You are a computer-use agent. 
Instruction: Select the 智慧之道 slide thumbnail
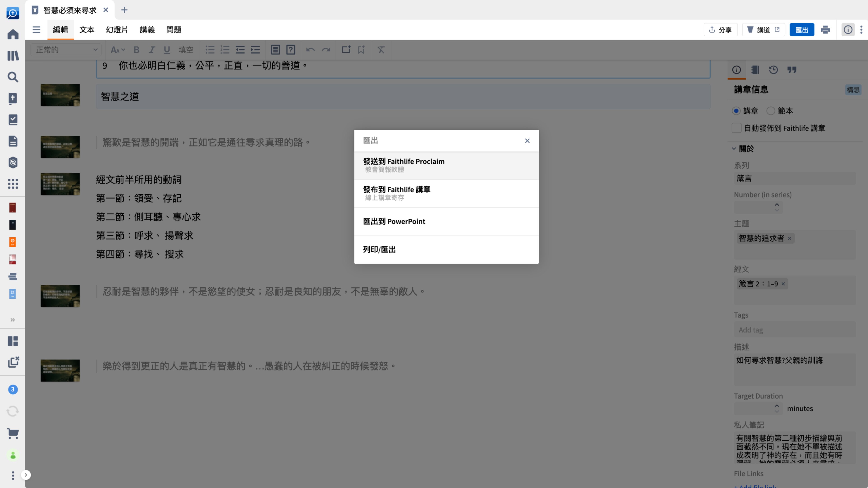click(x=60, y=95)
